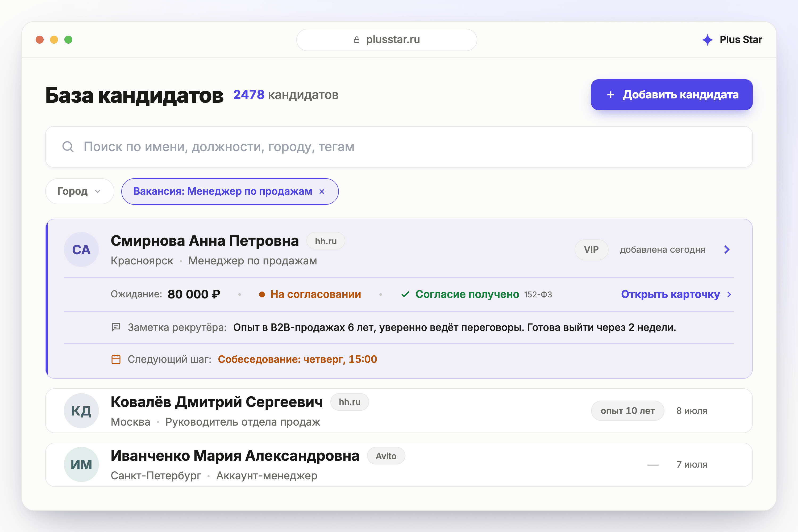The width and height of the screenshot is (798, 532).
Task: Click Красноярск city text
Action: 142,261
